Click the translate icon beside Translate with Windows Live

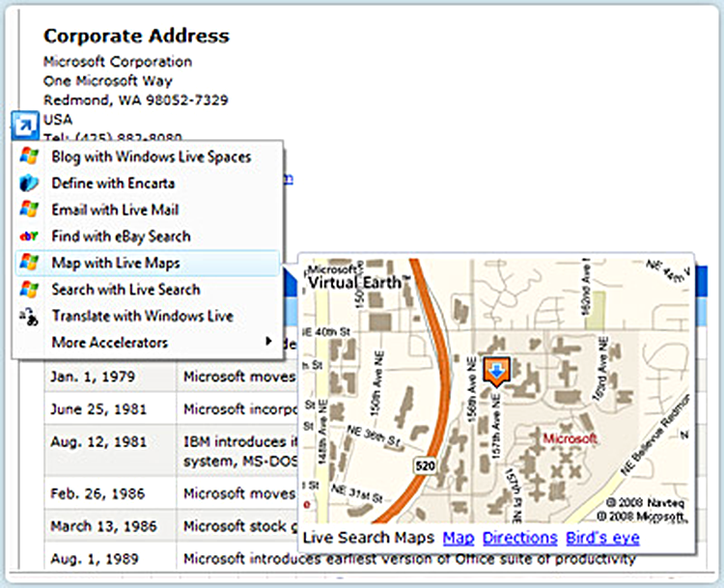(29, 317)
